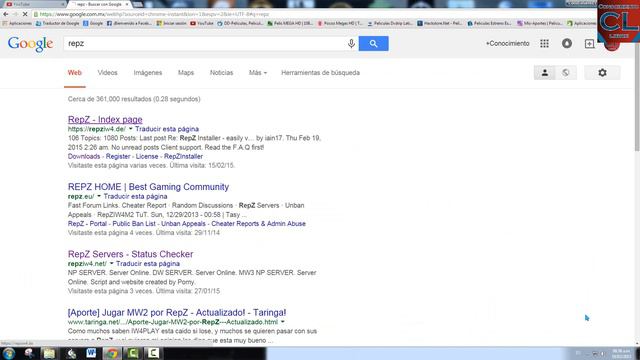
Task: Open Herramientas de búsqueda options
Action: point(320,73)
